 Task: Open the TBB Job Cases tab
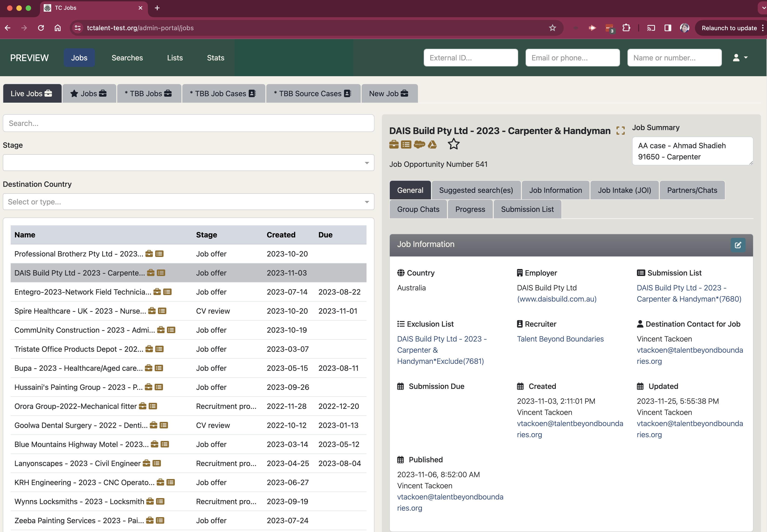223,94
